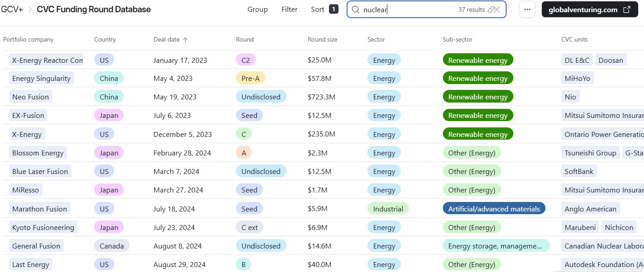Click the Sort count badge showing 1
The width and height of the screenshot is (644, 272).
[x=334, y=9]
